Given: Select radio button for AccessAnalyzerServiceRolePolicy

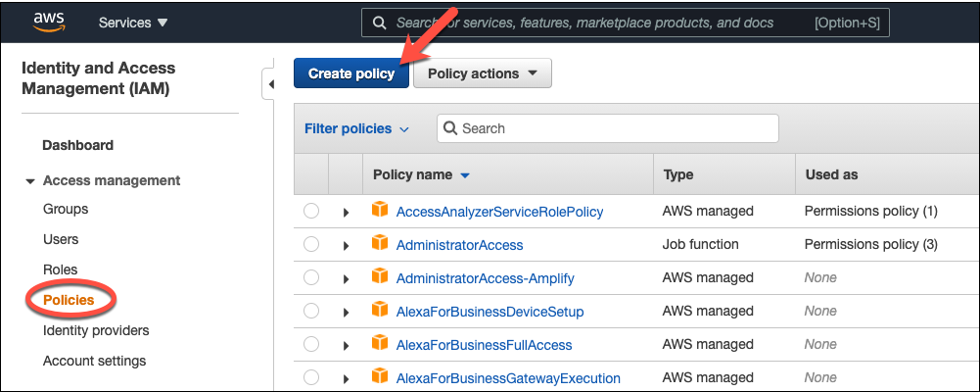Looking at the screenshot, I should coord(311,212).
